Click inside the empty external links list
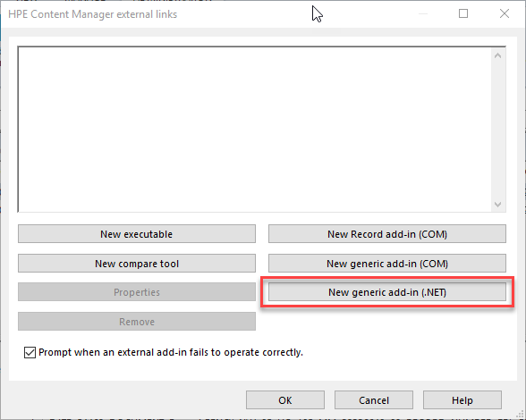The image size is (526, 420). pos(255,129)
